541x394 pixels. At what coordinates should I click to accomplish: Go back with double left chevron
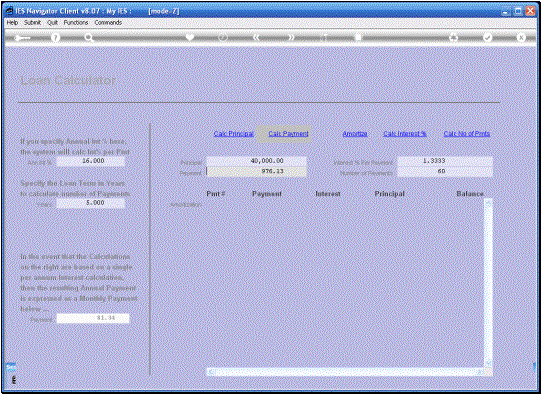pyautogui.click(x=256, y=37)
